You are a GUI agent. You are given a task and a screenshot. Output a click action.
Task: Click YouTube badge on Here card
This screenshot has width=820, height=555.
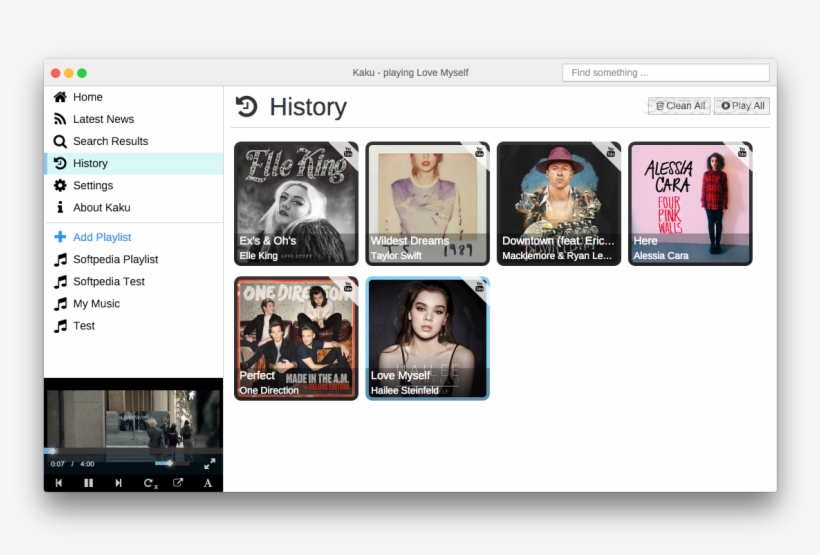click(742, 152)
